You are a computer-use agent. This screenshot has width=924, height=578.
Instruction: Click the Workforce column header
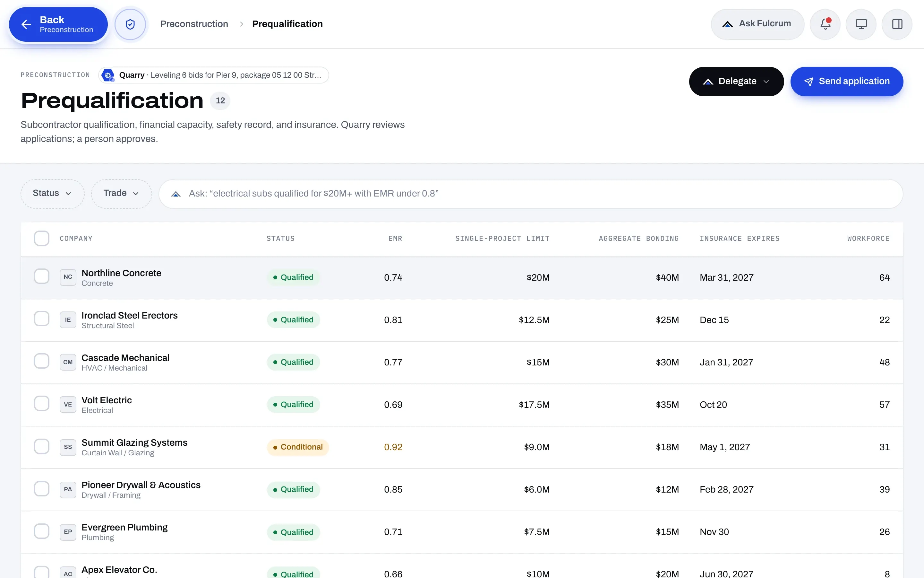(868, 239)
